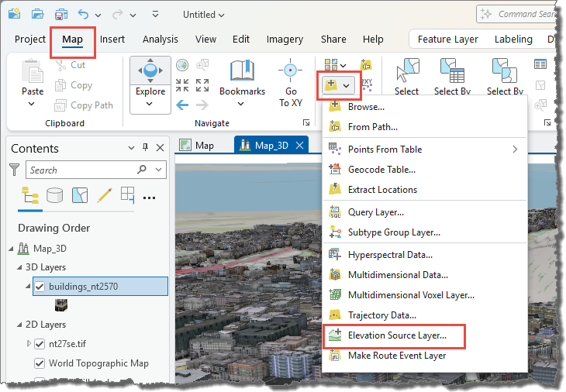Choose the List By Editing pencil icon
Image resolution: width=566 pixels, height=392 pixels.
(105, 196)
